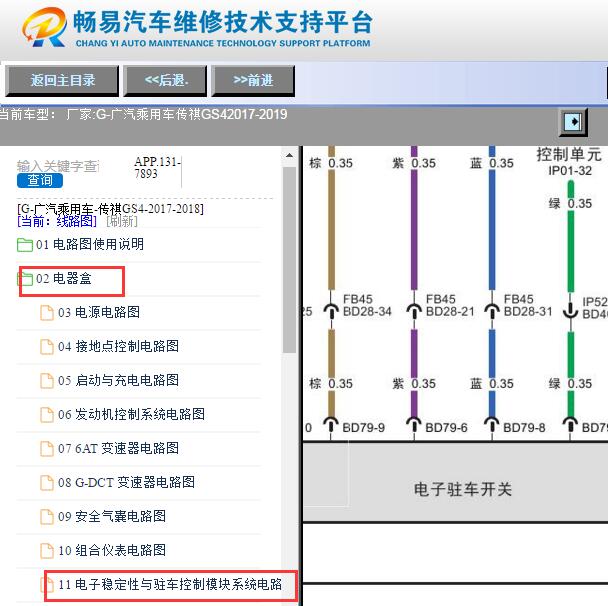
Task: Open 05 启动与充电电路图
Action: point(118,380)
